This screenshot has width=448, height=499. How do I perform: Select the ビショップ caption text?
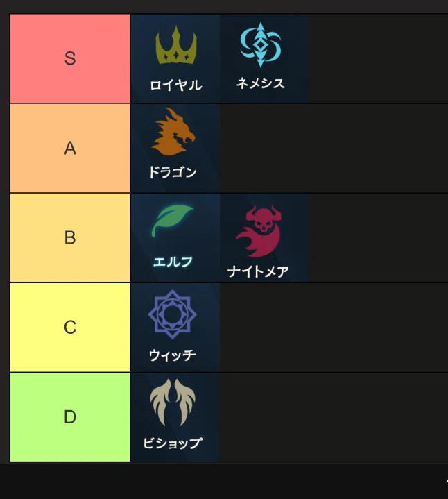tap(173, 443)
